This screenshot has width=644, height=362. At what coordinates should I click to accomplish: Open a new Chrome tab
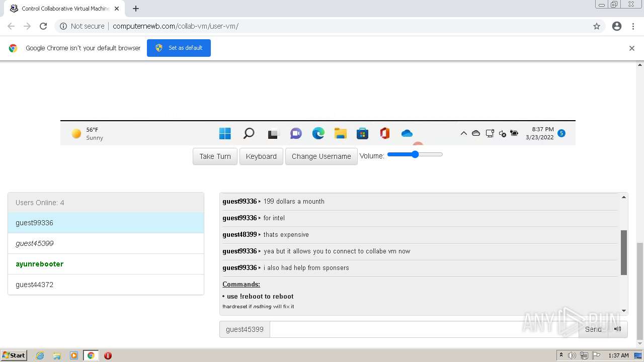(x=136, y=9)
